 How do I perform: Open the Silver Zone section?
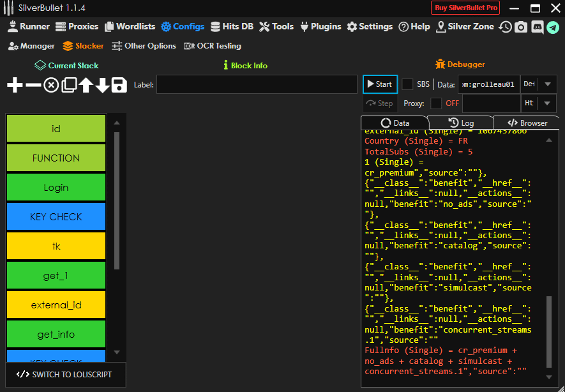(x=465, y=27)
